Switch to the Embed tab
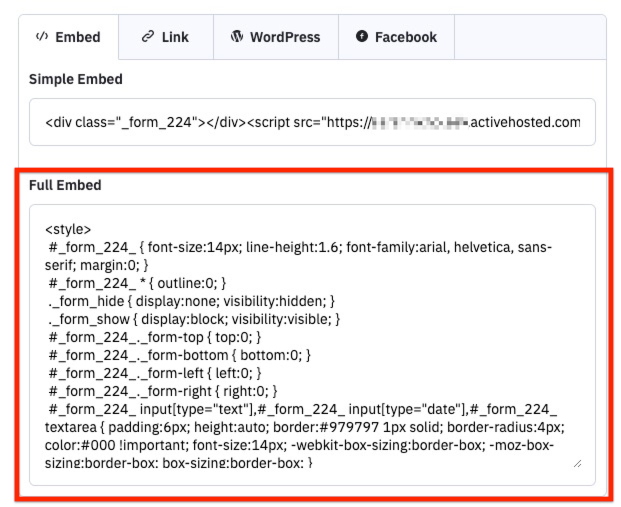Image resolution: width=621 pixels, height=507 pixels. click(x=68, y=37)
